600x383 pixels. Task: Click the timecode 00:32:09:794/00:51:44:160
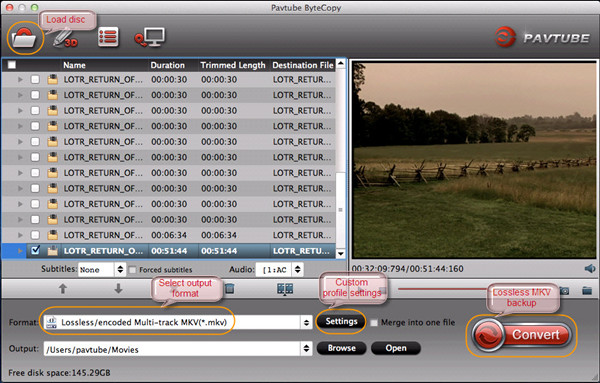tap(407, 269)
